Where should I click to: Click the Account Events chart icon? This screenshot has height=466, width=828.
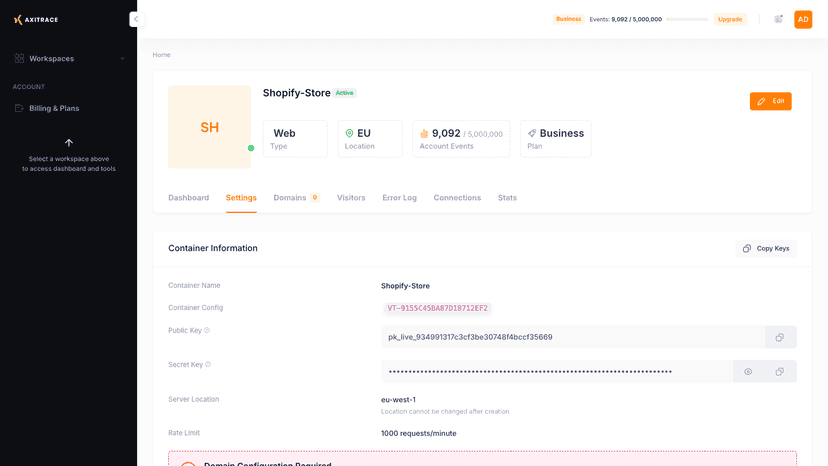coord(424,133)
